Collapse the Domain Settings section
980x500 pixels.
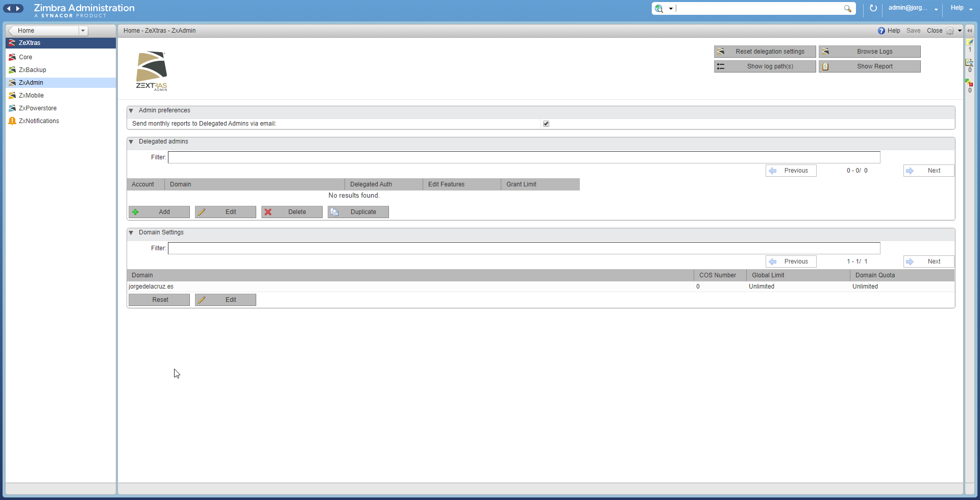click(131, 232)
